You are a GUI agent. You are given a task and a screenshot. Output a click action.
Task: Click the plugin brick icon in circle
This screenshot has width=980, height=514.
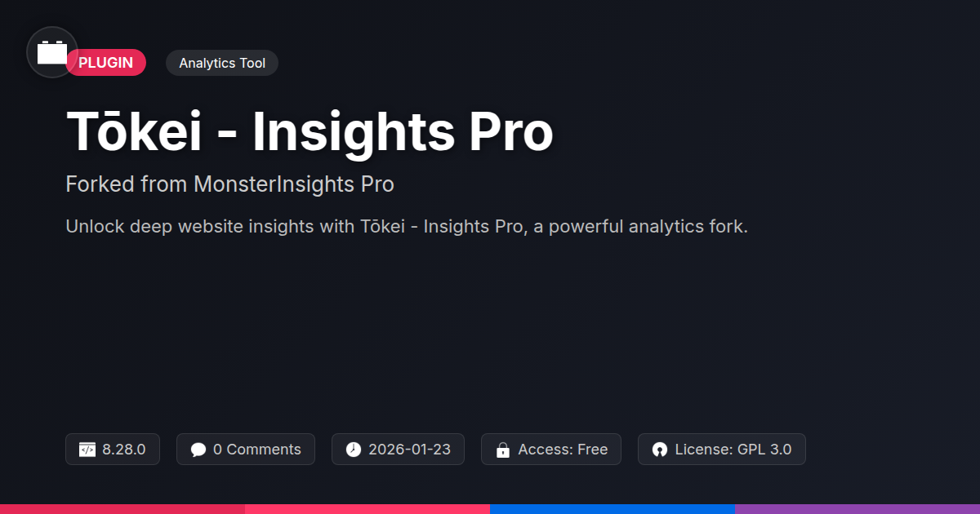52,53
